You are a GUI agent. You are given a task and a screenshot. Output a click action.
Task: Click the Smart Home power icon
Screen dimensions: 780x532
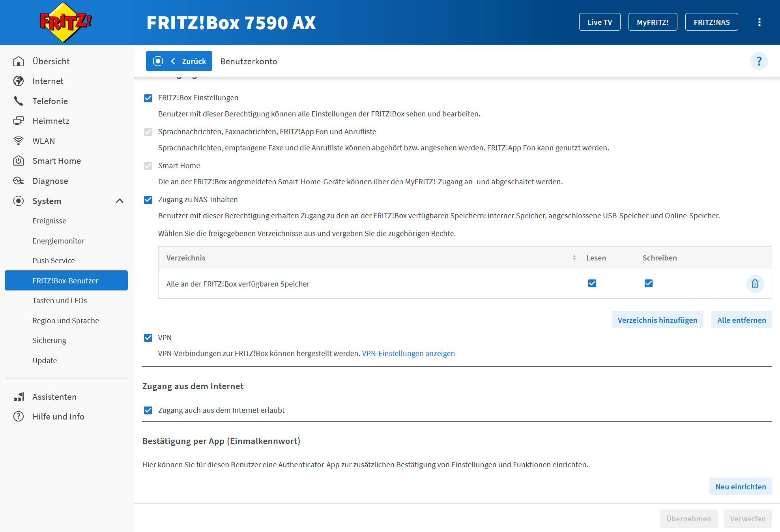tap(19, 161)
